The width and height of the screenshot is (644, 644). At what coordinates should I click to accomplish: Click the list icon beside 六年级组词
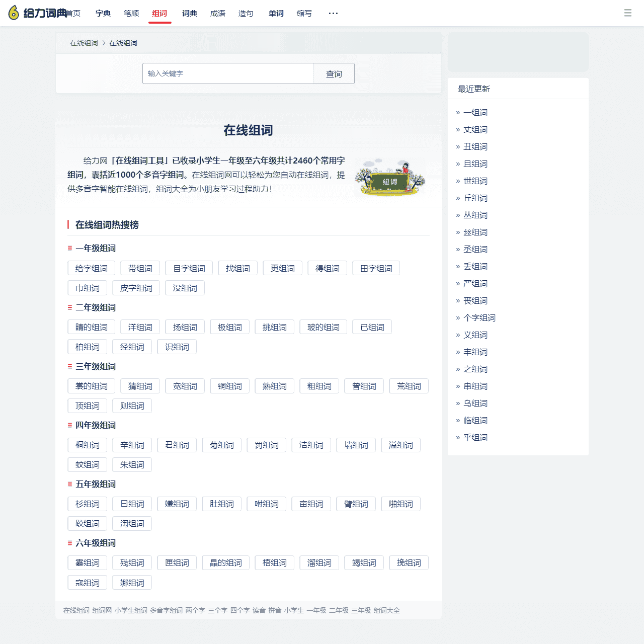[x=69, y=543]
